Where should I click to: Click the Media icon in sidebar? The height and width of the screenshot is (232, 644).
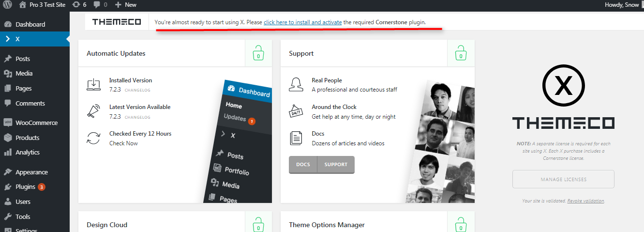(x=8, y=74)
